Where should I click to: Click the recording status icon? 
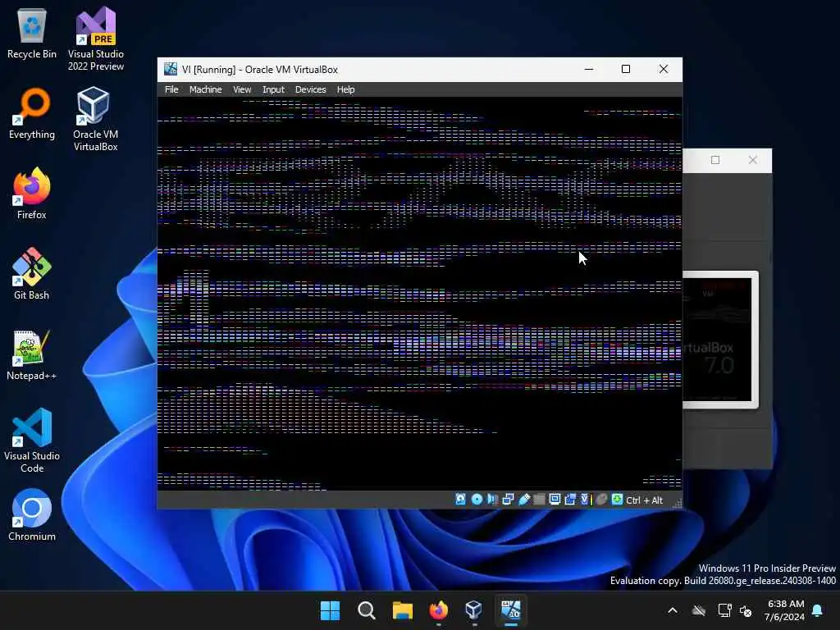pos(570,500)
